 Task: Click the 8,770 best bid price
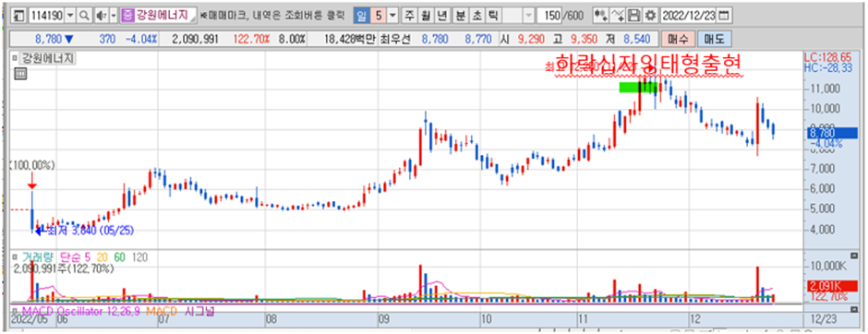tap(477, 40)
